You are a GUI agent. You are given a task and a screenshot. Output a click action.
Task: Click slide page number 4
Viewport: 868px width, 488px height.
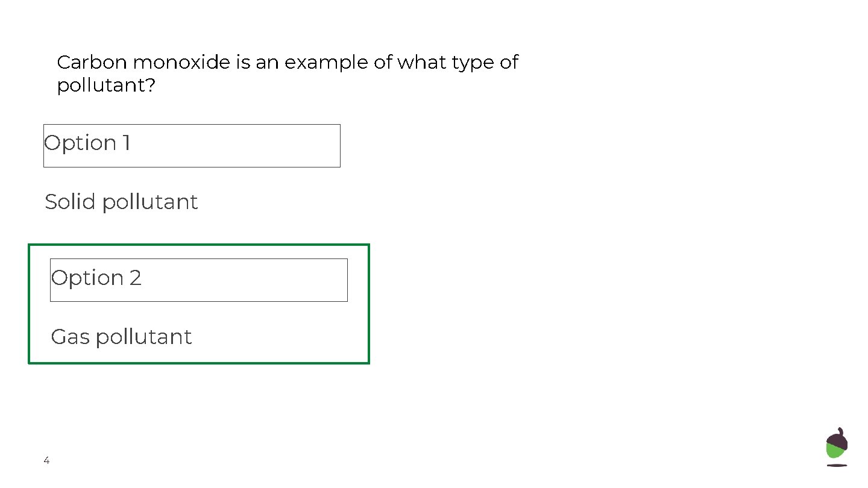tap(46, 461)
